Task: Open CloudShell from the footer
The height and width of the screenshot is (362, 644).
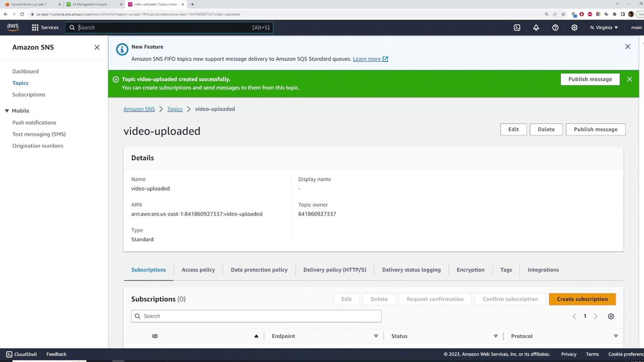Action: tap(22, 354)
